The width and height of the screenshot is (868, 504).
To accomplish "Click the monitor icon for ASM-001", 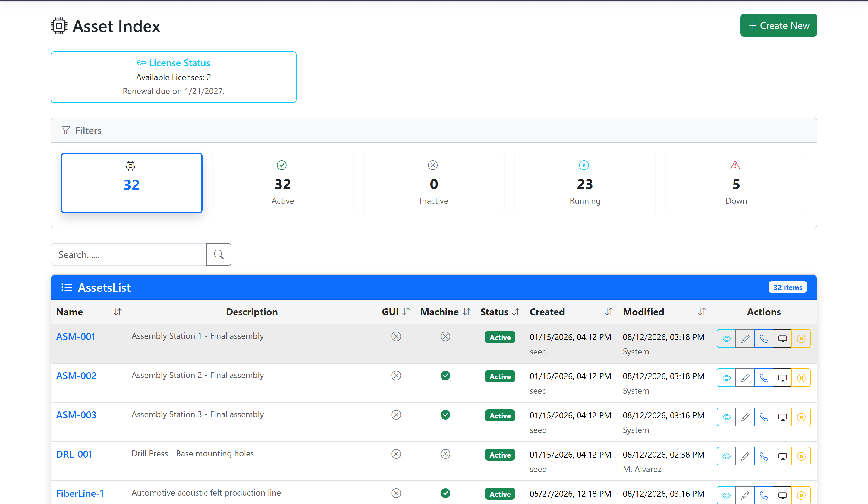I will click(782, 339).
